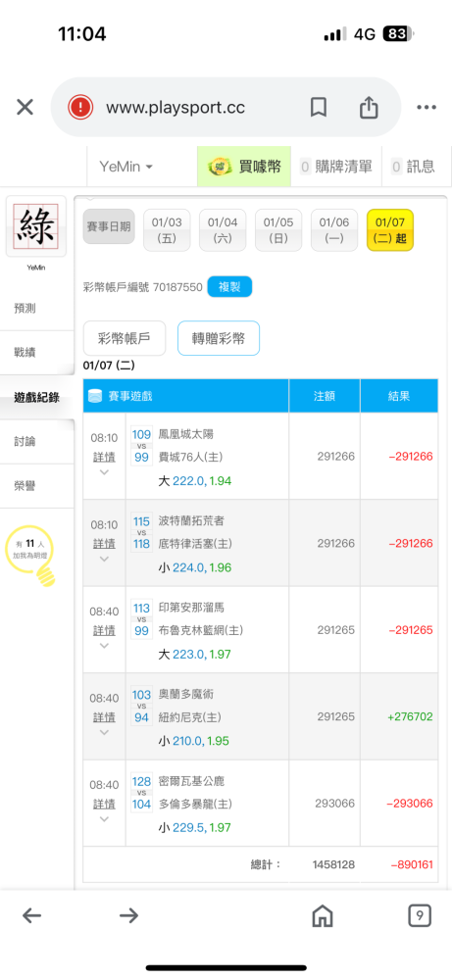Open the YeMin account dropdown
Image resolution: width=452 pixels, height=980 pixels.
point(126,167)
